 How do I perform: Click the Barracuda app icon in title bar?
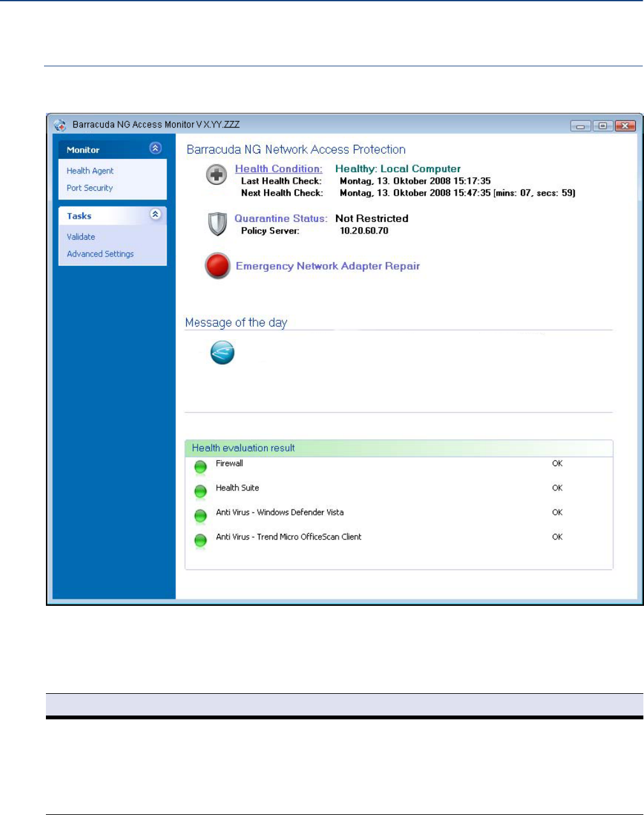pyautogui.click(x=60, y=125)
